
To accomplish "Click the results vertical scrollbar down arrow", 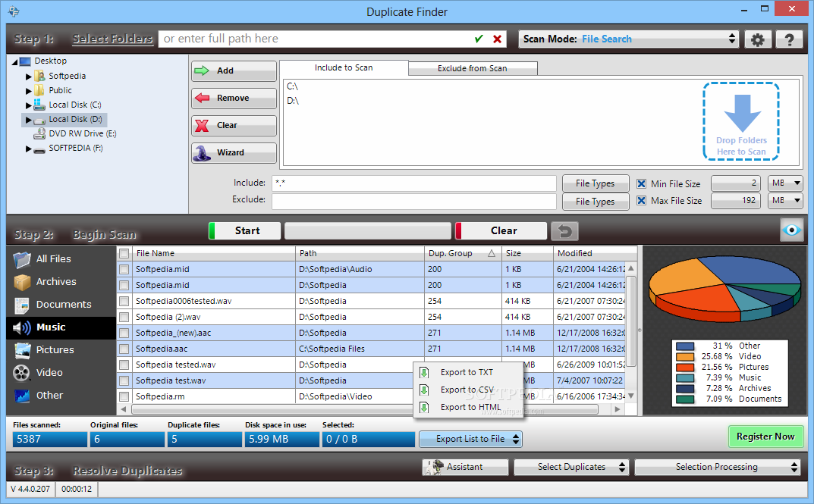I will click(631, 396).
